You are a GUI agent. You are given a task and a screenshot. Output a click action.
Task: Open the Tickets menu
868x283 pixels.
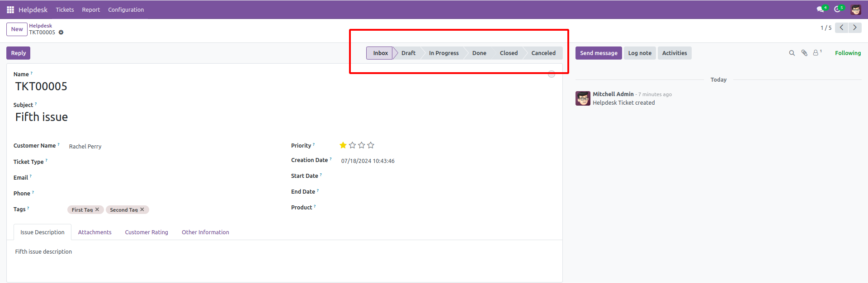click(x=65, y=9)
